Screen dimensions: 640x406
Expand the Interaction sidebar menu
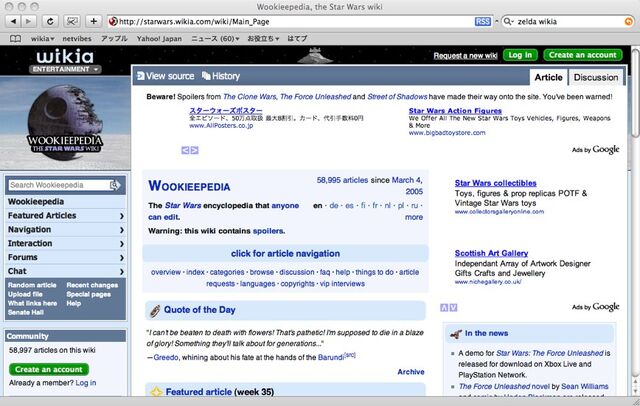65,244
